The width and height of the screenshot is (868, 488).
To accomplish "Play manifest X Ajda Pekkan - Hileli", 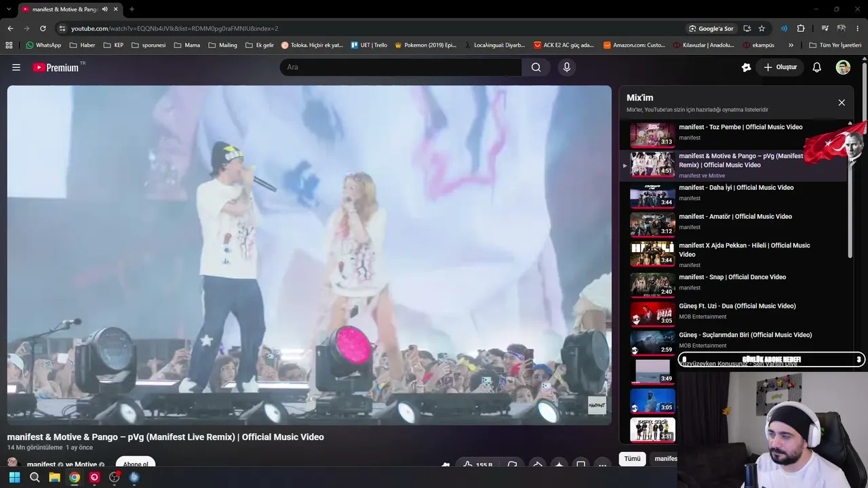I will [732, 253].
